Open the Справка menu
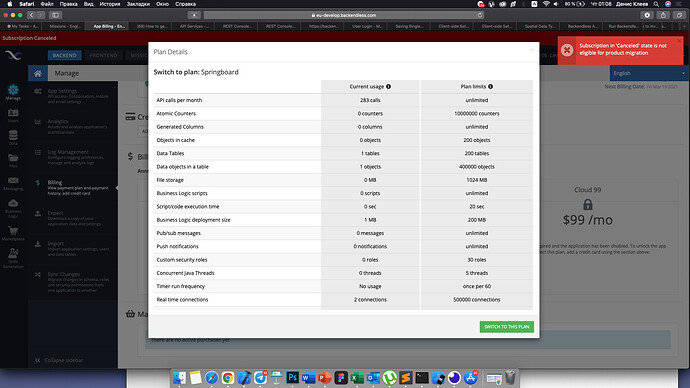This screenshot has width=690, height=388. [185, 4]
